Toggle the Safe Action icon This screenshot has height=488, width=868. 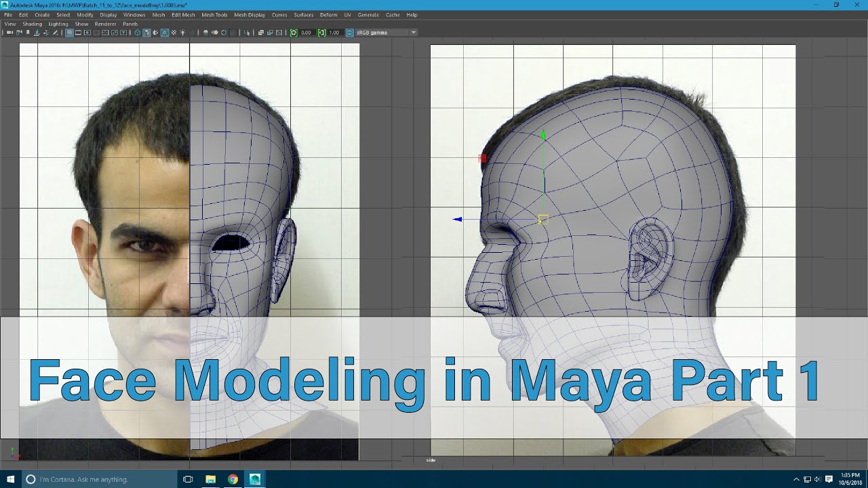[114, 33]
